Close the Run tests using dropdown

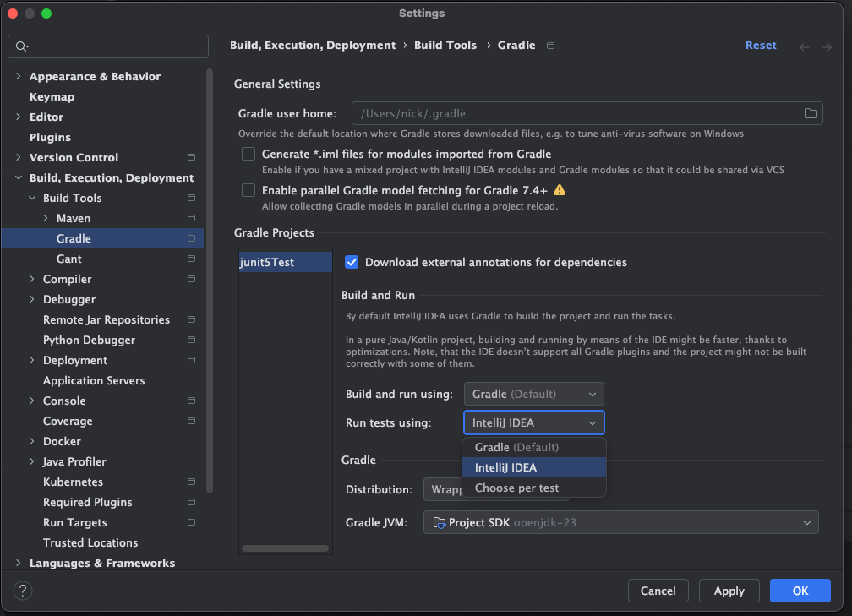pos(533,422)
